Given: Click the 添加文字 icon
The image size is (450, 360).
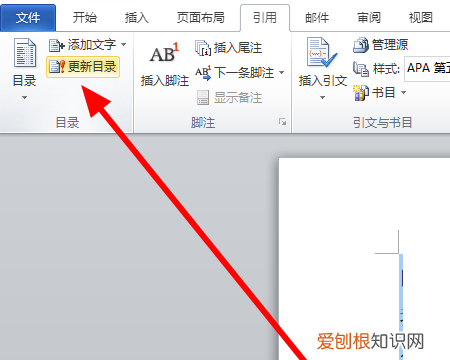Looking at the screenshot, I should (x=56, y=45).
